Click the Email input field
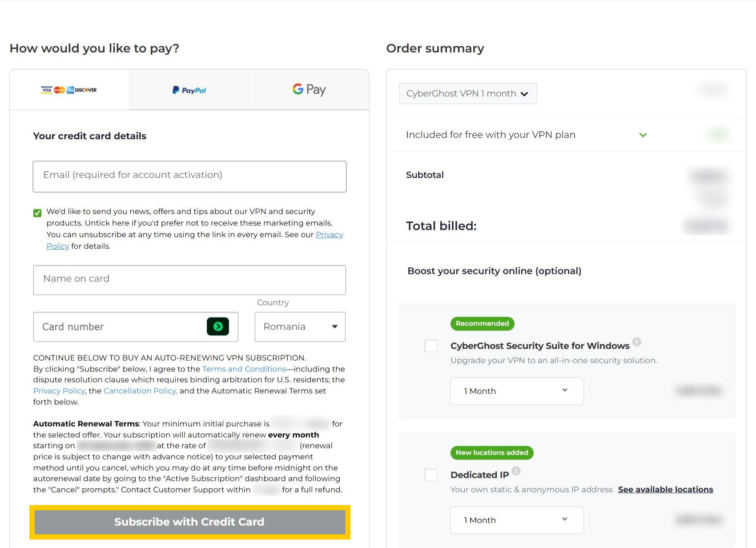This screenshot has height=548, width=756. click(x=189, y=176)
